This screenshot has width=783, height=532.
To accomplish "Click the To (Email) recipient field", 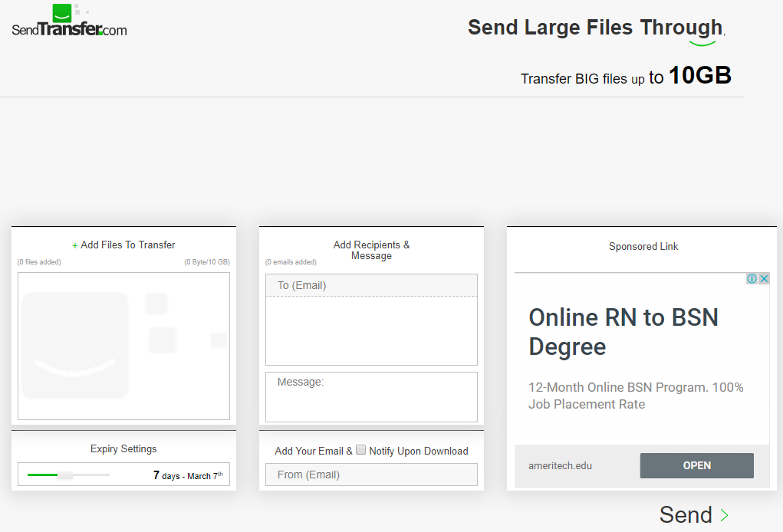I will (371, 285).
